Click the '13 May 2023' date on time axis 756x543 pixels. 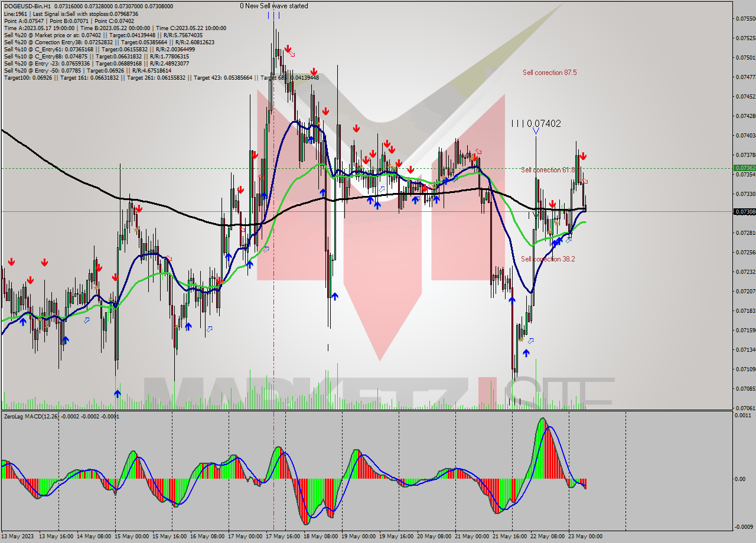(18, 537)
